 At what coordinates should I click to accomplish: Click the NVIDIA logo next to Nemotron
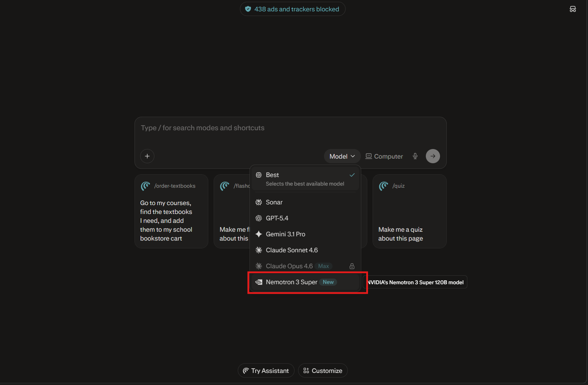[x=259, y=282]
